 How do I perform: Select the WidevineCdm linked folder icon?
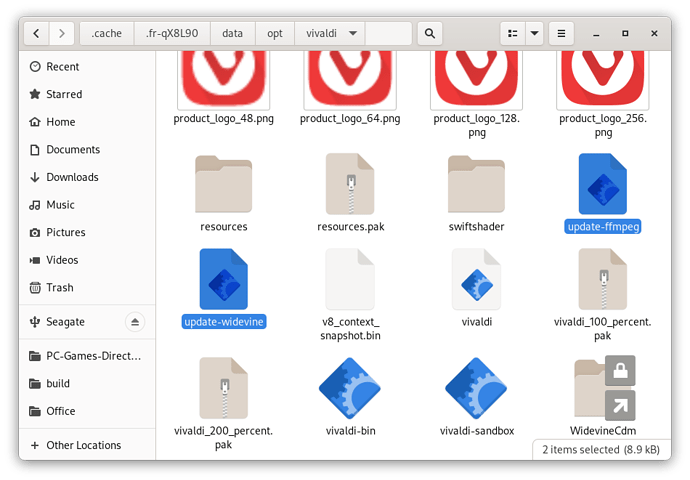click(604, 388)
